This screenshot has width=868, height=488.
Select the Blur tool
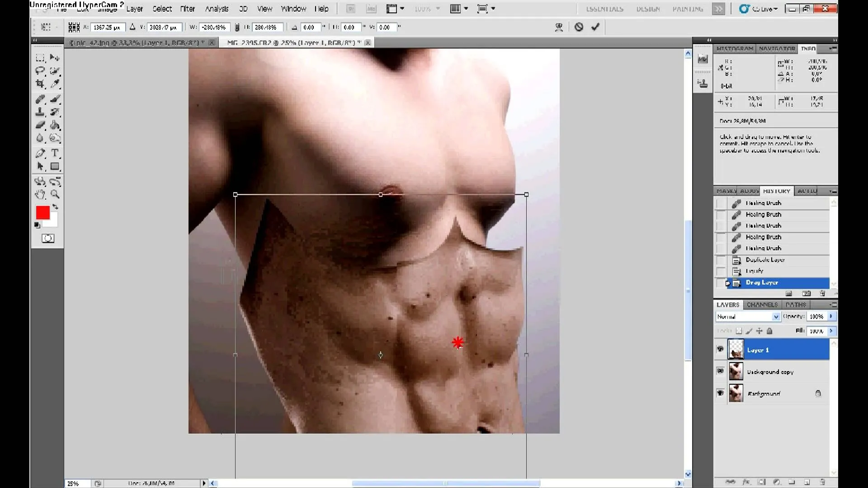[x=40, y=138]
